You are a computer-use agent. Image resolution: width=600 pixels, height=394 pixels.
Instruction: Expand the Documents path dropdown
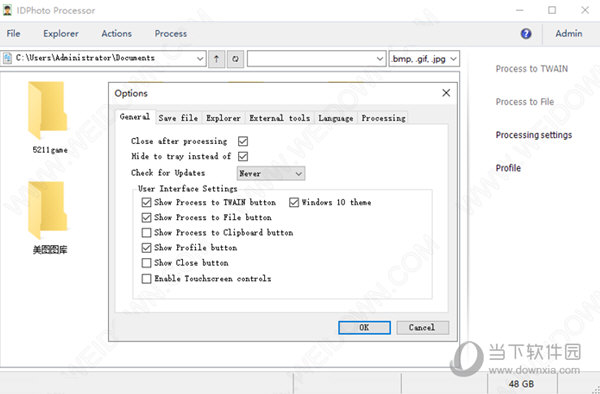(x=200, y=59)
